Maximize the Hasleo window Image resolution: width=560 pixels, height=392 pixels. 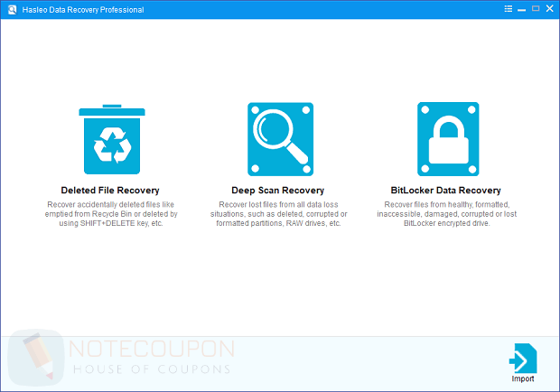(x=536, y=8)
